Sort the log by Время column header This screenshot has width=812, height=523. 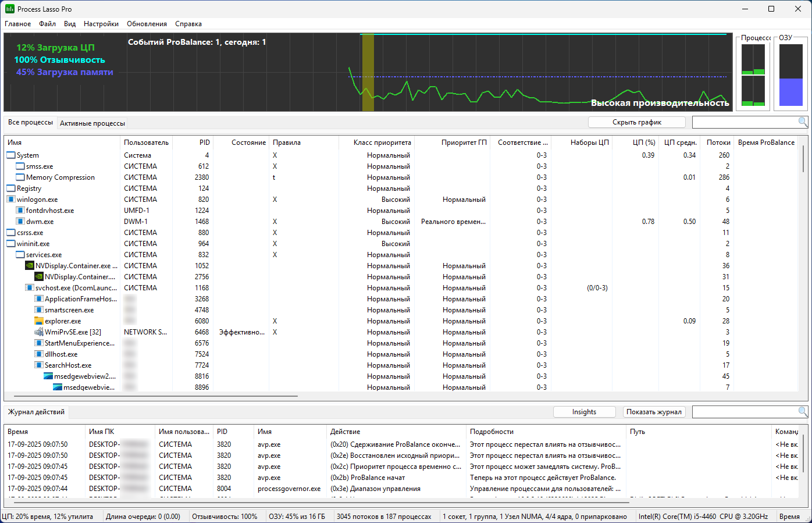pyautogui.click(x=45, y=432)
